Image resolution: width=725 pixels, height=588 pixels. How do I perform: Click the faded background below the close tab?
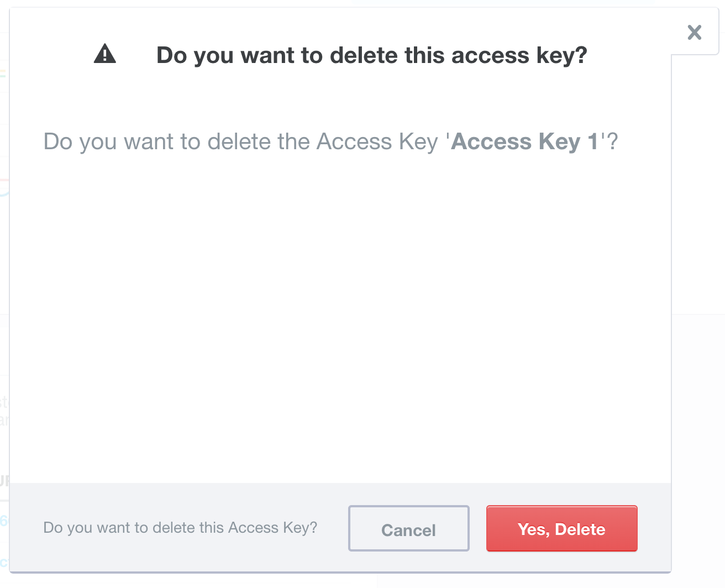698,182
